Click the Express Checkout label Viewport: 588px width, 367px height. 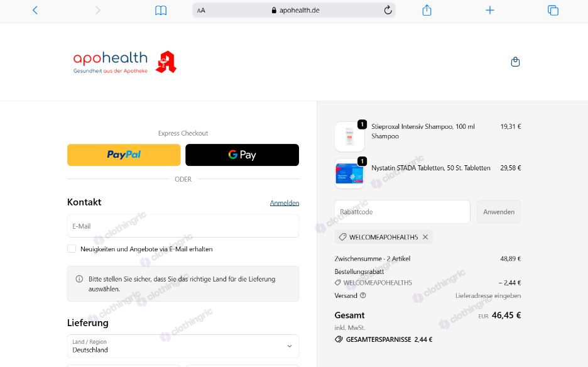[183, 133]
